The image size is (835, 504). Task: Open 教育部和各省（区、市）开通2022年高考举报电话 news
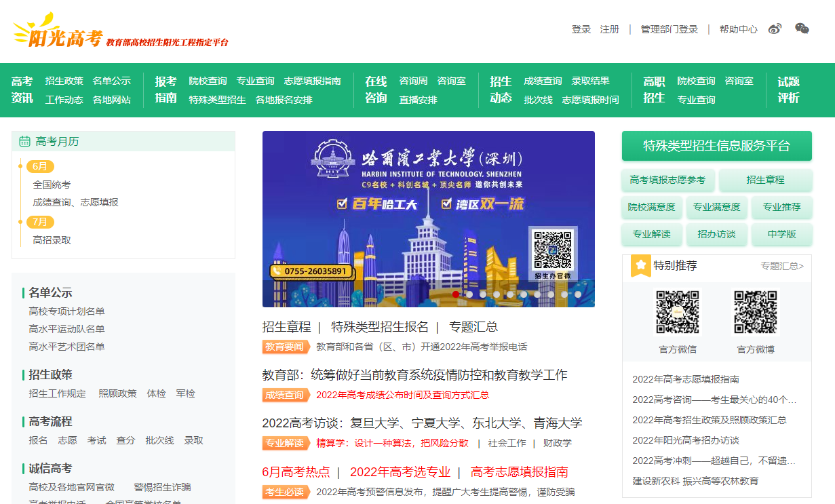click(x=421, y=347)
